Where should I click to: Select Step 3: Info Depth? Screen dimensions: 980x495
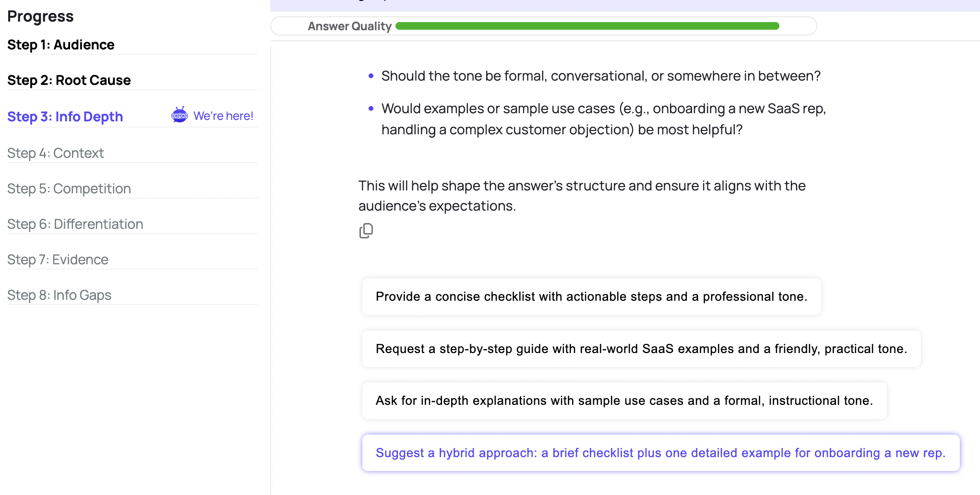65,117
